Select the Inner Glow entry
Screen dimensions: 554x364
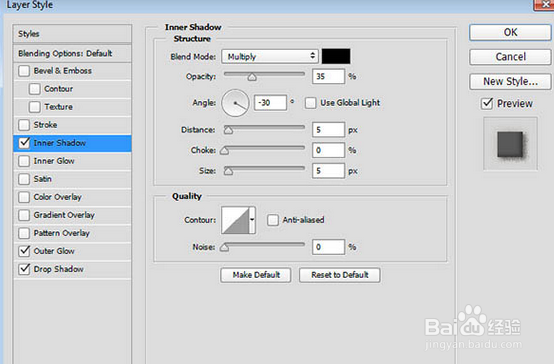54,161
